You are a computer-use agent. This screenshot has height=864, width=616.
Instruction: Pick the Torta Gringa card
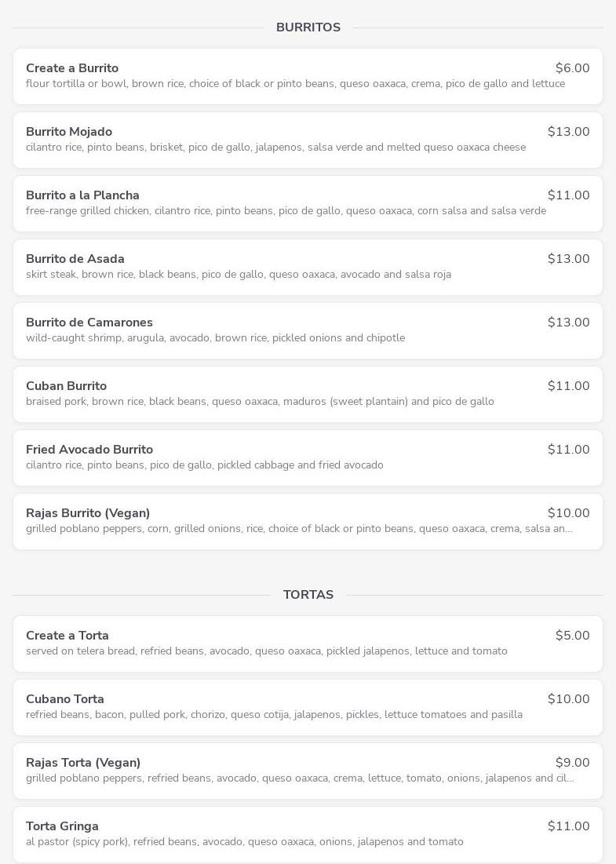tap(62, 826)
